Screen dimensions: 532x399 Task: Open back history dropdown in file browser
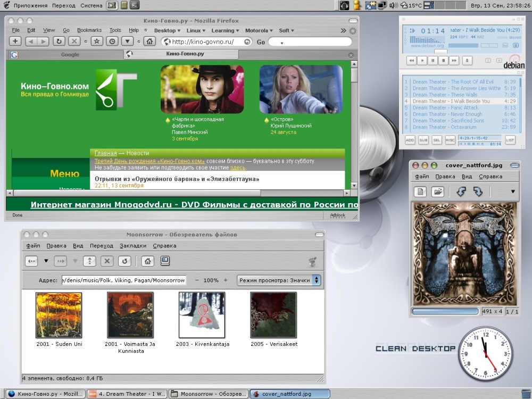pos(46,261)
